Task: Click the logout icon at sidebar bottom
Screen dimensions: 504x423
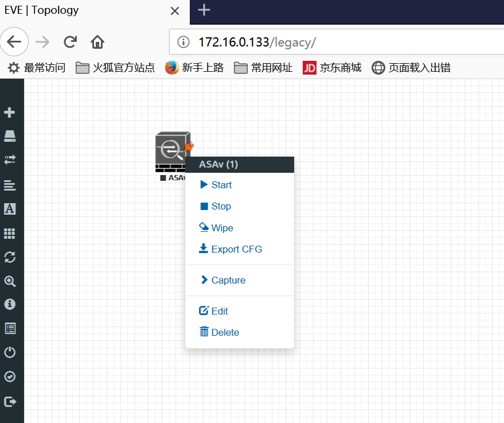Action: coord(10,402)
